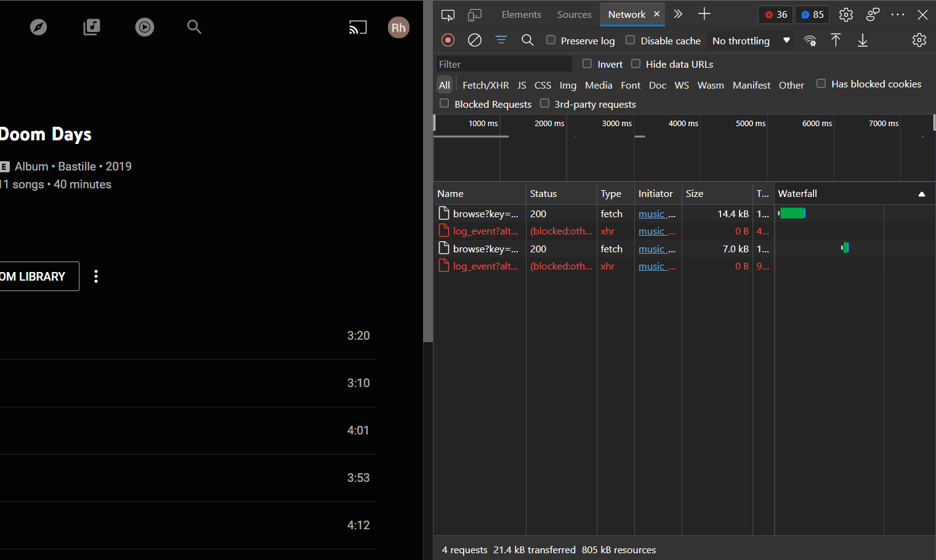Switch to the Elements tab
This screenshot has height=560, width=936.
[521, 14]
